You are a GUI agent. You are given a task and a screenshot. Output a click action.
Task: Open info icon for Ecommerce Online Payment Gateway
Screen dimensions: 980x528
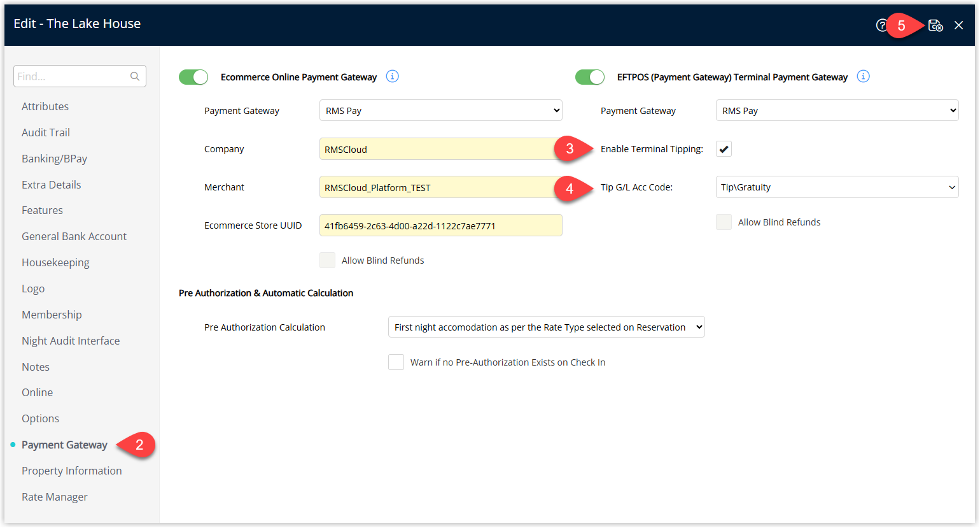(393, 76)
